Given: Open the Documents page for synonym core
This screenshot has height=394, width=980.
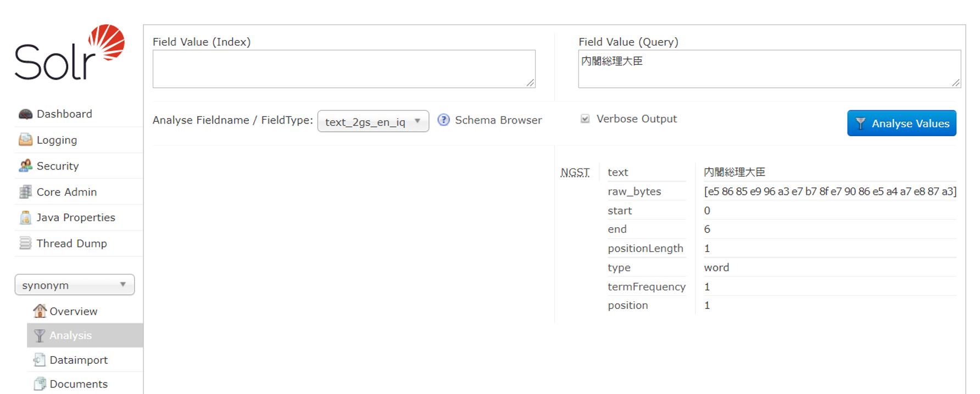Looking at the screenshot, I should point(79,384).
